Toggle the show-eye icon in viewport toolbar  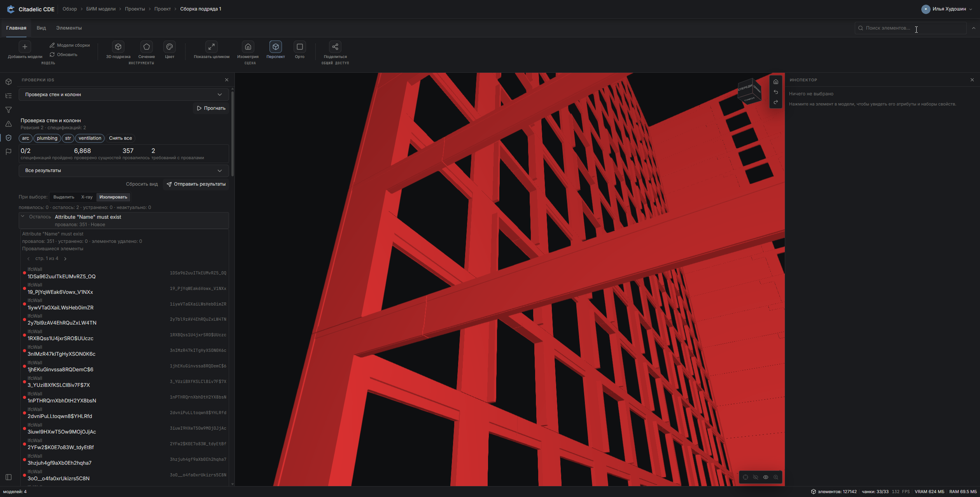(x=766, y=477)
